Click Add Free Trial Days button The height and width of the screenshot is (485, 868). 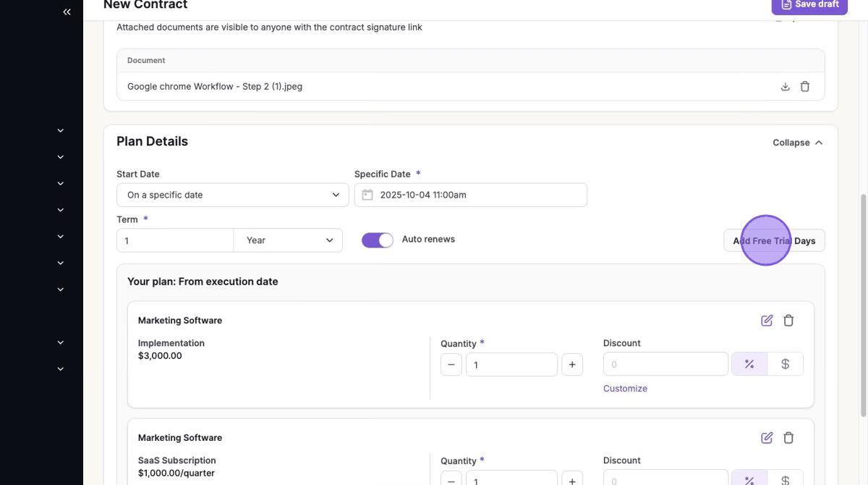point(774,241)
